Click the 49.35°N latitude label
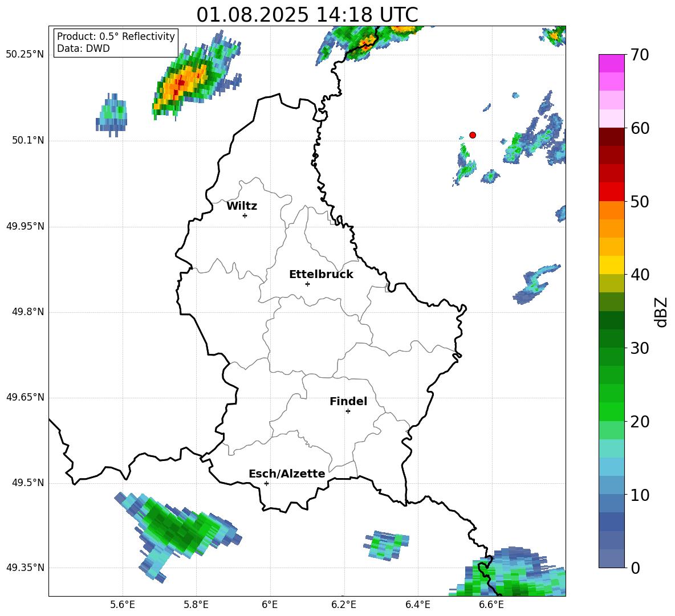This screenshot has height=616, width=675. tap(25, 568)
